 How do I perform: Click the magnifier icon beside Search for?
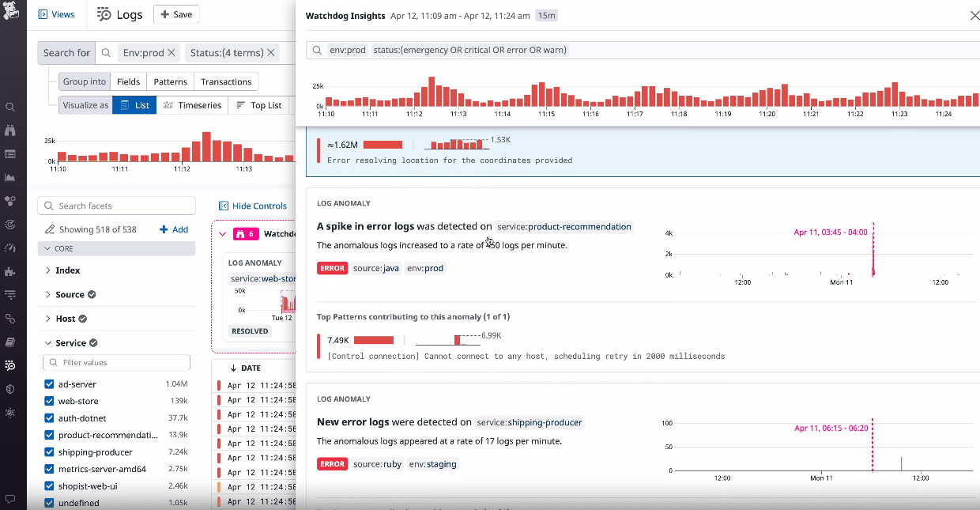106,53
